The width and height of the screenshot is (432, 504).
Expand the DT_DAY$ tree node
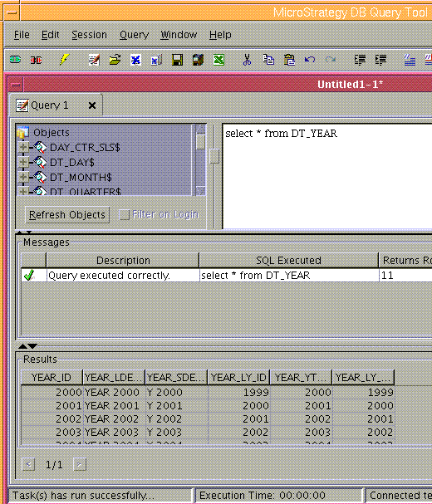[x=23, y=162]
